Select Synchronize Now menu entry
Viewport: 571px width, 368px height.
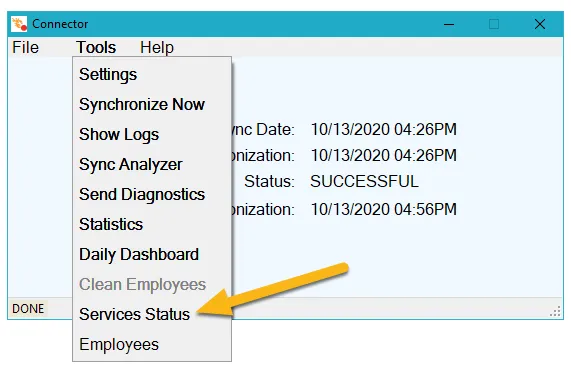point(152,104)
